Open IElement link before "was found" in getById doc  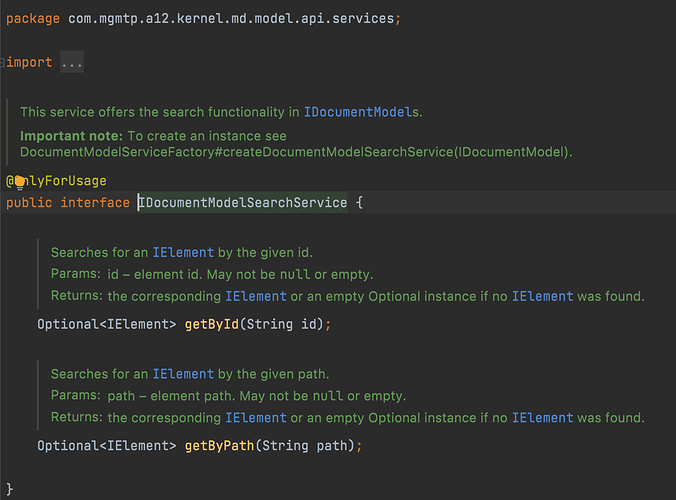[543, 296]
